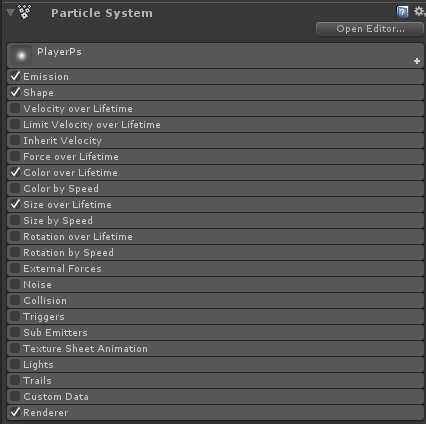Open the PlayerPs main module header

pyautogui.click(x=216, y=55)
